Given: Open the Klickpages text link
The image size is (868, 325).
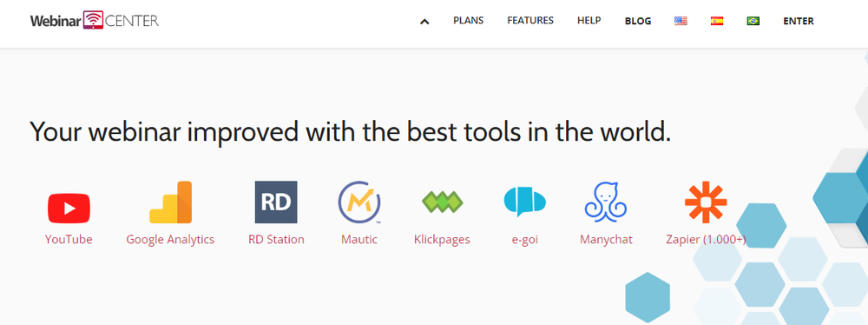Looking at the screenshot, I should coord(443,240).
